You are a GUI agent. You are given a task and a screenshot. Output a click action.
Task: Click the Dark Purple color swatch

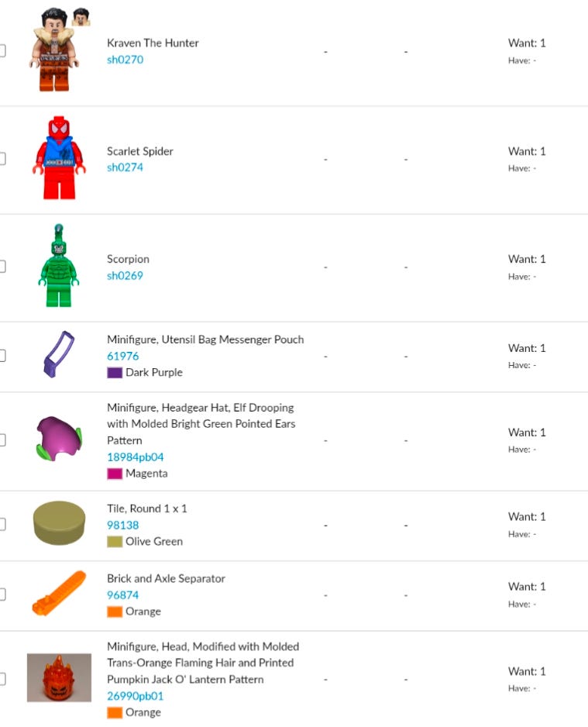115,373
